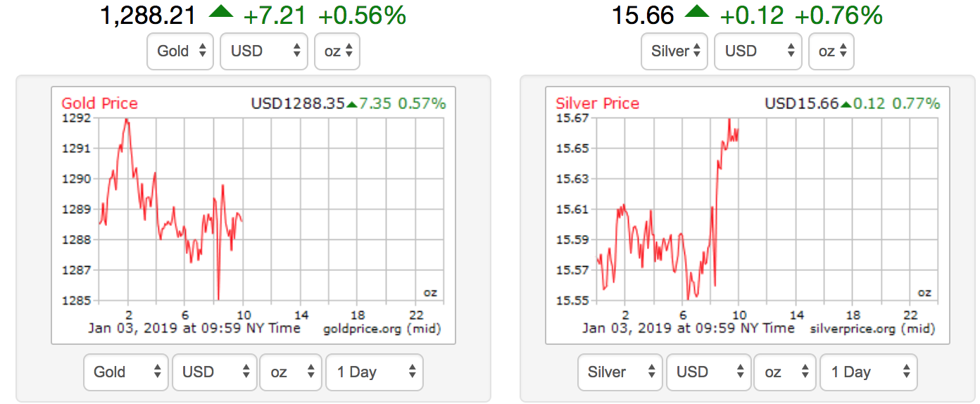The width and height of the screenshot is (980, 404).
Task: Open the top-right oz weight dropdown
Action: coord(831,51)
